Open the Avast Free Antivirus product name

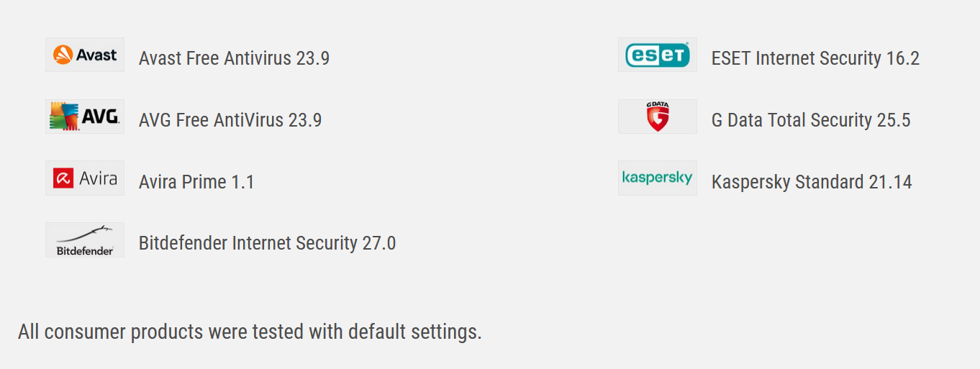(215, 58)
